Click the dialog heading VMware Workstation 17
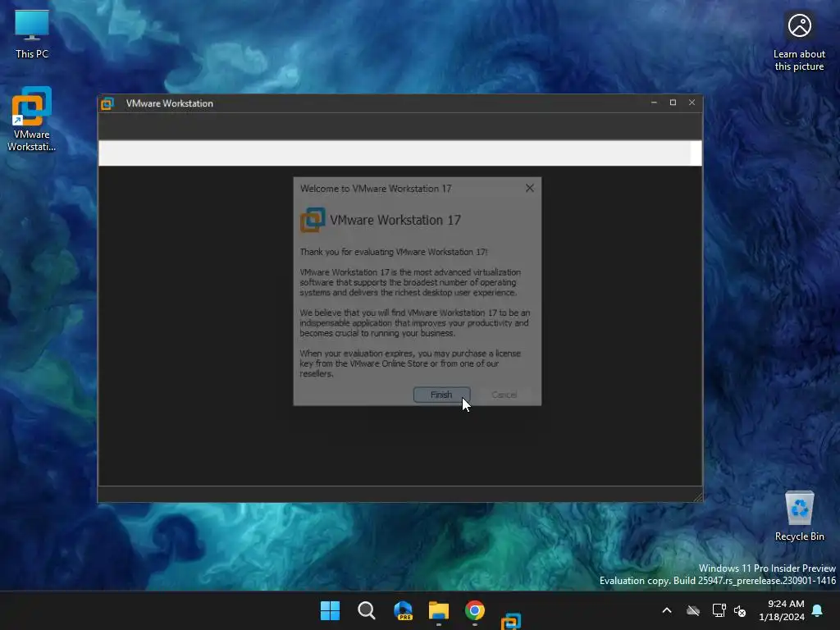Screen dimensions: 840x630 [x=395, y=220]
